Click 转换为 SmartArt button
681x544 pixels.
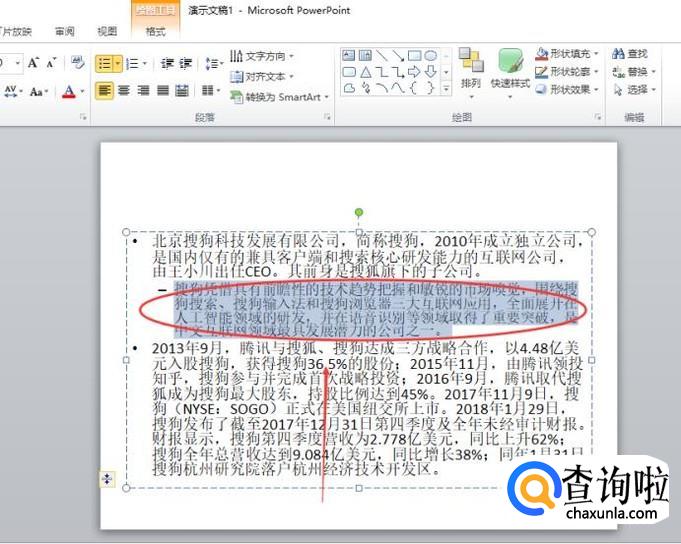[x=279, y=96]
